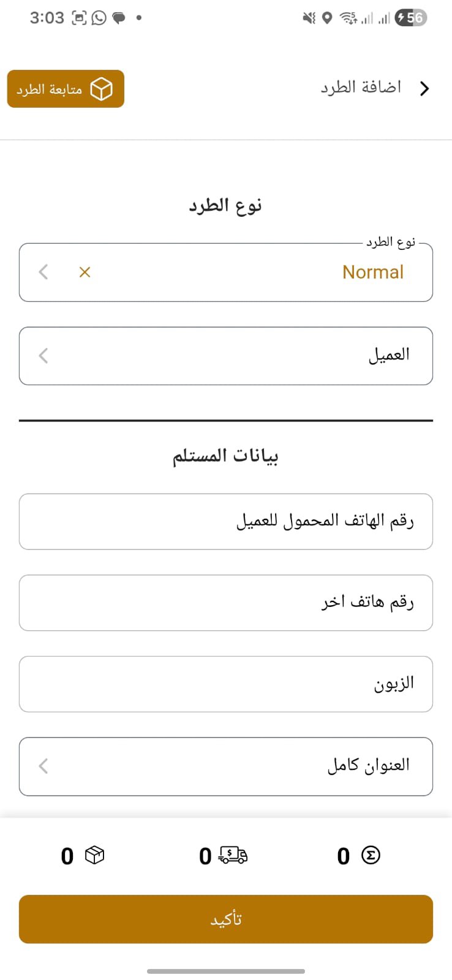Select the الزبون text field
Screen dimensions: 452x980
click(226, 684)
